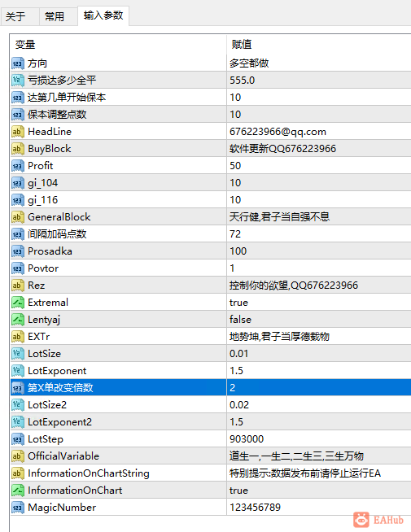Click the integer icon beside Profit

click(18, 166)
